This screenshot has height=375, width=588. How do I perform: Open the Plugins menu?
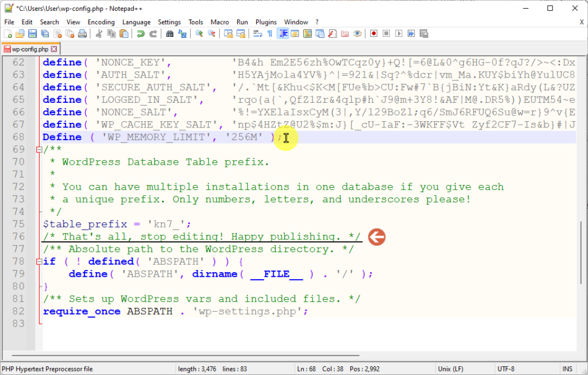click(266, 22)
